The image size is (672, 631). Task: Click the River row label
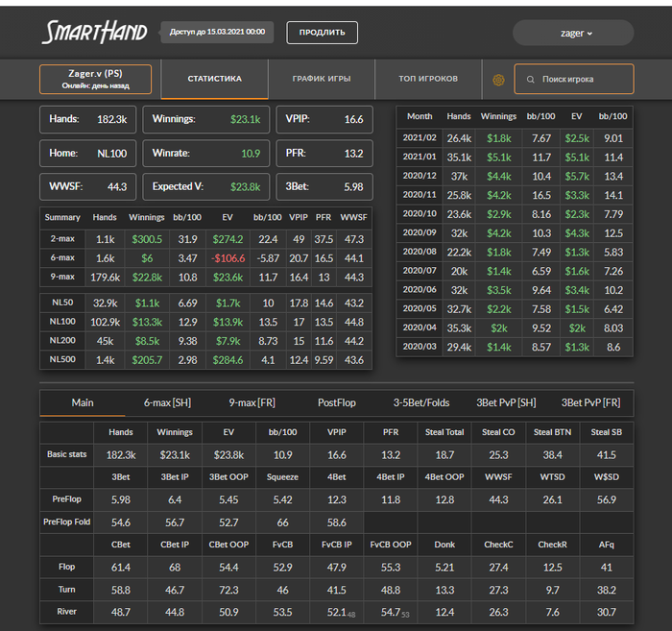[67, 612]
